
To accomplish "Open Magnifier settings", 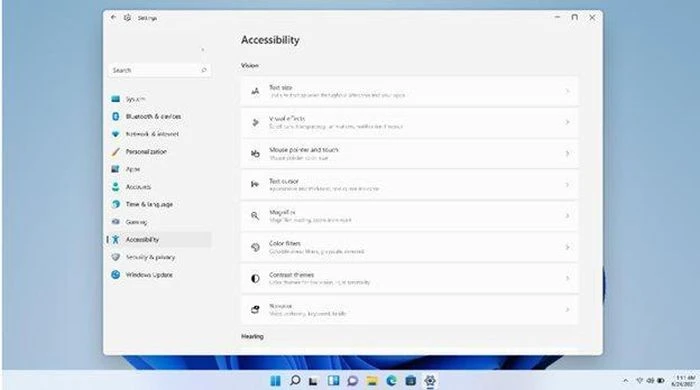I will click(409, 216).
